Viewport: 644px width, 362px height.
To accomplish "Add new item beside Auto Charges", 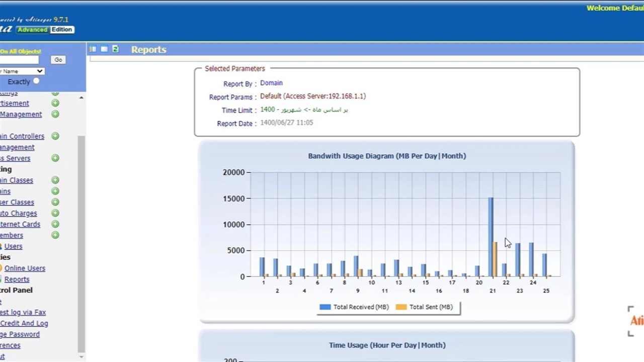I will (55, 213).
